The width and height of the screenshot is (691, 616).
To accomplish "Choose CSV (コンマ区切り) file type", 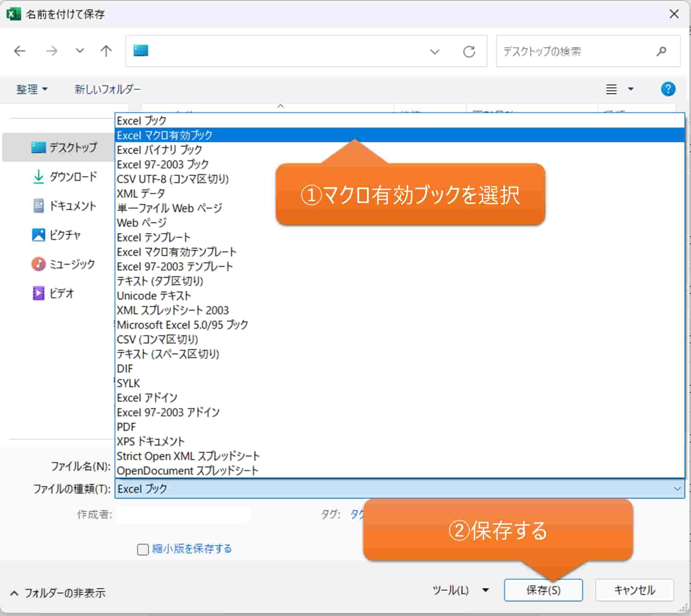I will pos(400,339).
